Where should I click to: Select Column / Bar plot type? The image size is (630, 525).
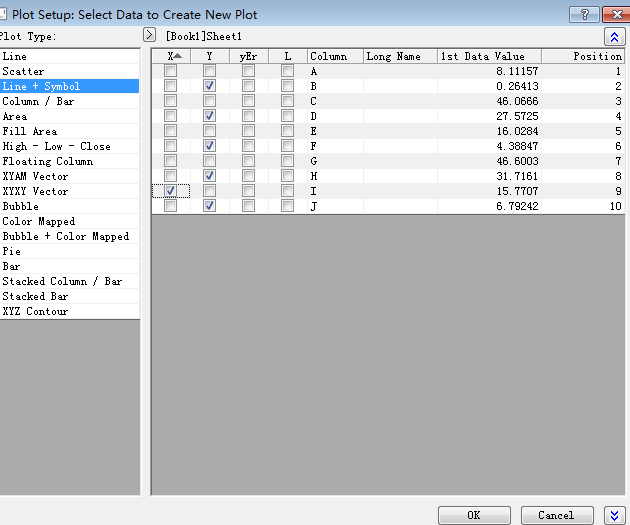(70, 101)
